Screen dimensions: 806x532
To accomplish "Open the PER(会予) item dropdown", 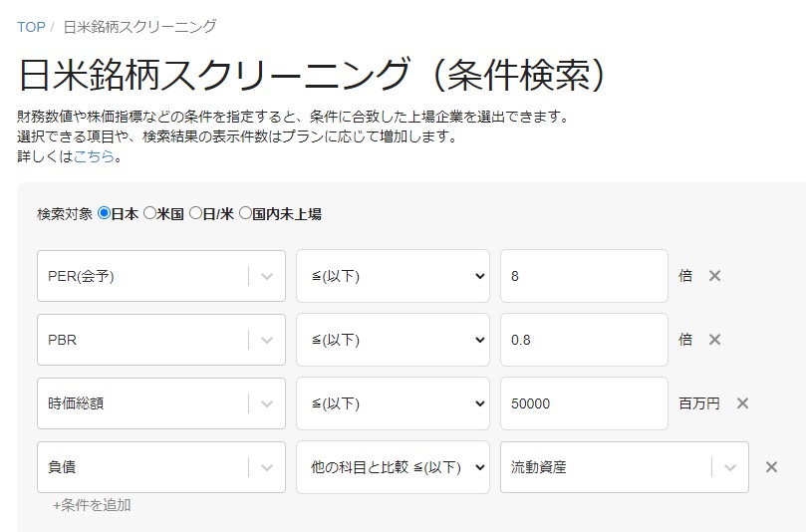I will 160,276.
